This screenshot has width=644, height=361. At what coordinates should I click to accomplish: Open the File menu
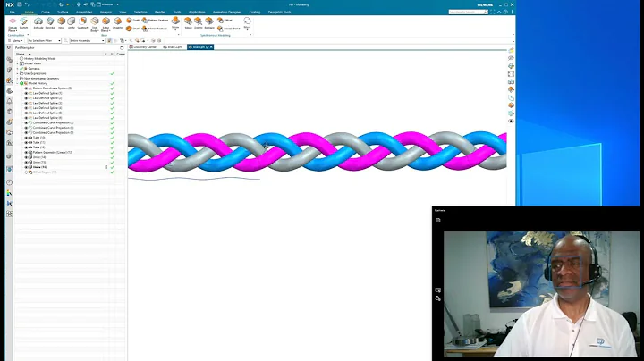pyautogui.click(x=13, y=12)
